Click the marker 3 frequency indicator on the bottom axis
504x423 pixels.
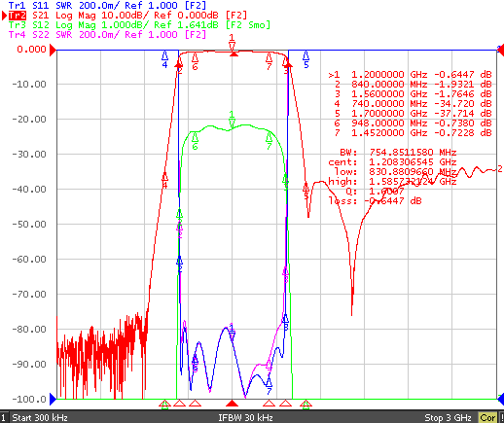pyautogui.click(x=285, y=404)
